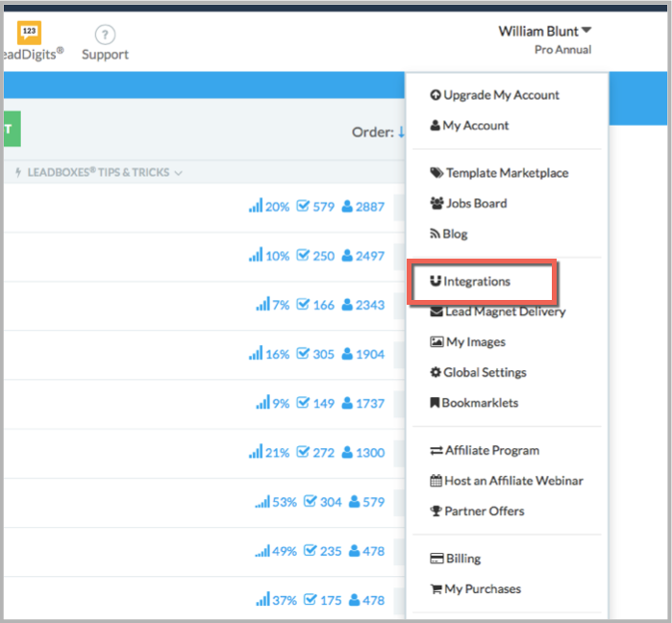Image resolution: width=672 pixels, height=623 pixels.
Task: Click the exchange arrows icon beside Affiliate Program
Action: (436, 451)
